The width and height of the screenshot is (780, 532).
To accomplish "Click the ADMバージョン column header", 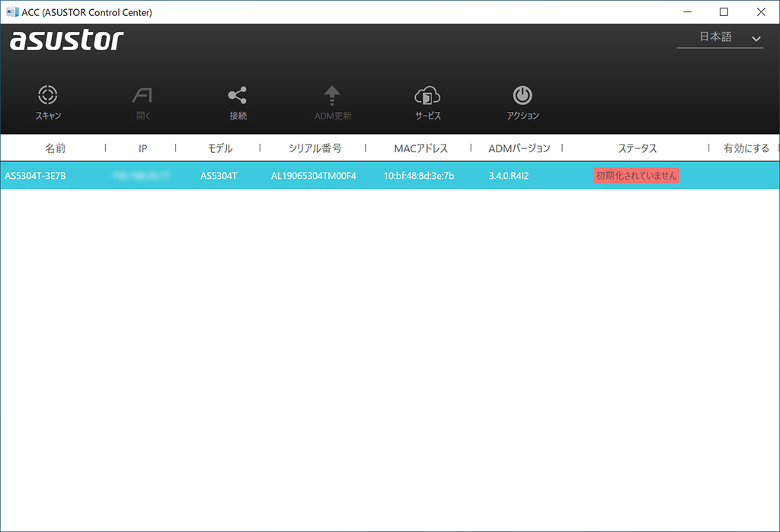I will (x=519, y=148).
